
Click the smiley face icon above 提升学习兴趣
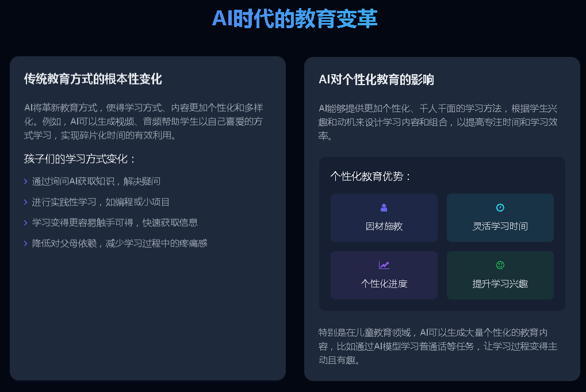click(x=500, y=265)
